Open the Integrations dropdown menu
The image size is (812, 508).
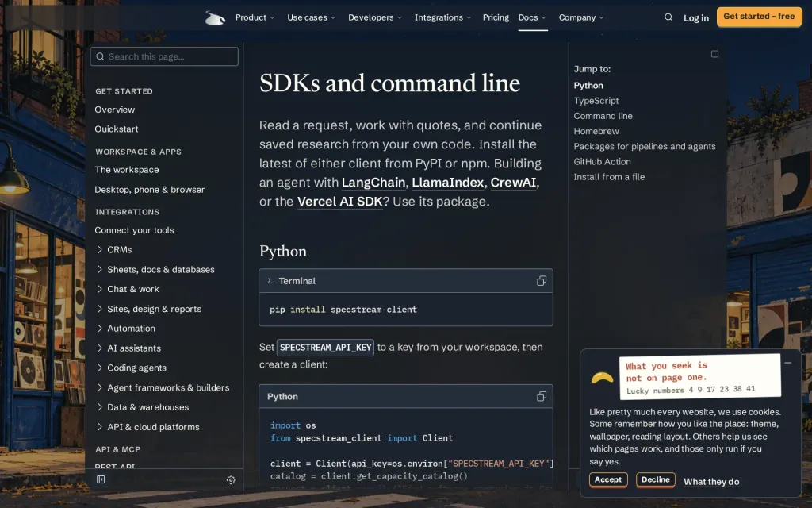[x=442, y=17]
